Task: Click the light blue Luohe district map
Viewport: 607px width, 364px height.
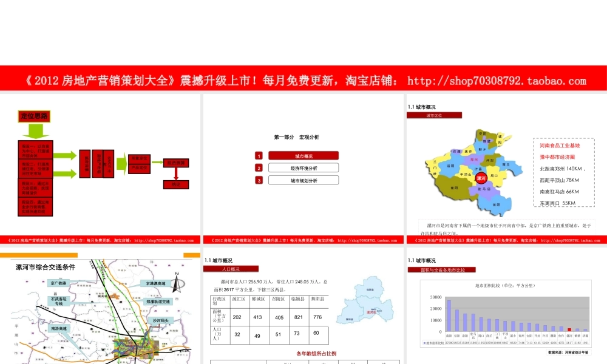Action: coord(365,300)
